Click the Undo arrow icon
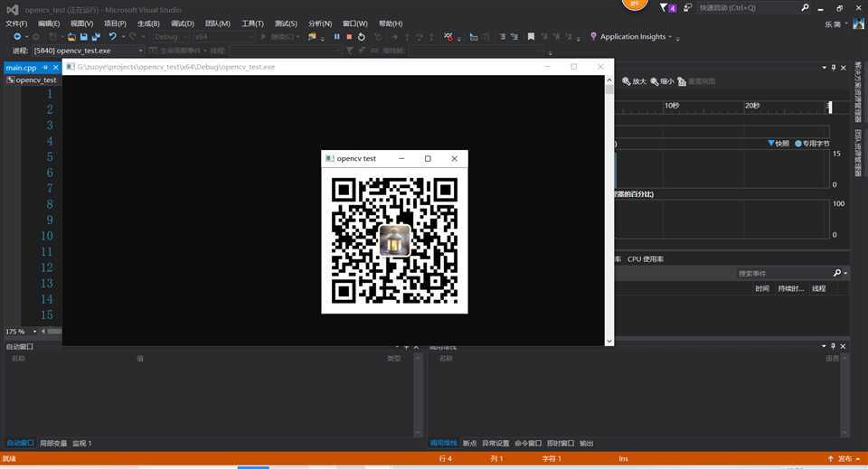The image size is (868, 469). point(113,37)
